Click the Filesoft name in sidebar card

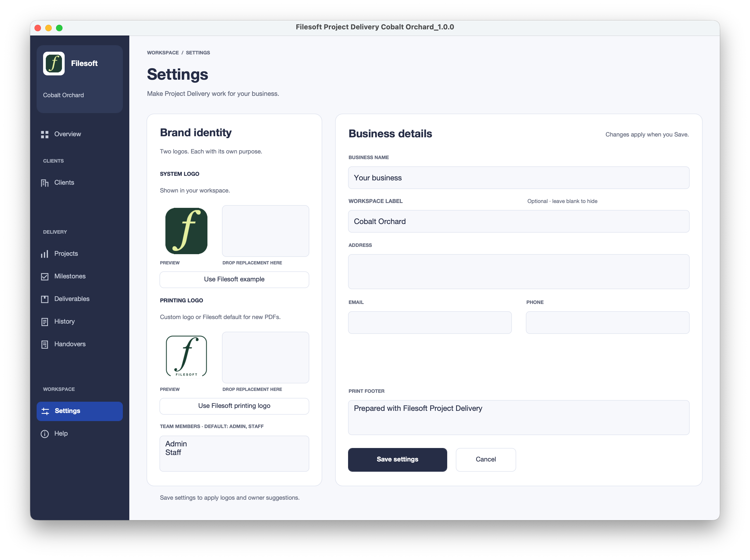click(x=84, y=63)
